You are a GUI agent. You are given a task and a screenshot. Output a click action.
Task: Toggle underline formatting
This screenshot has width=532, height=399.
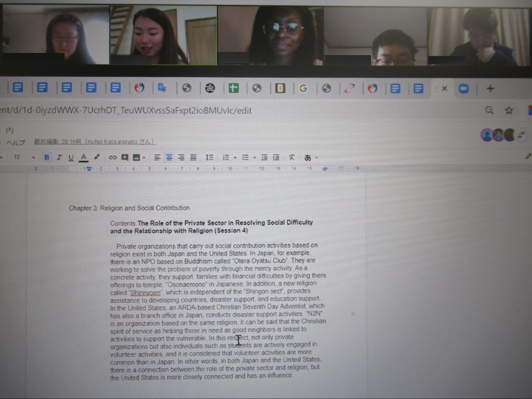[x=71, y=157]
